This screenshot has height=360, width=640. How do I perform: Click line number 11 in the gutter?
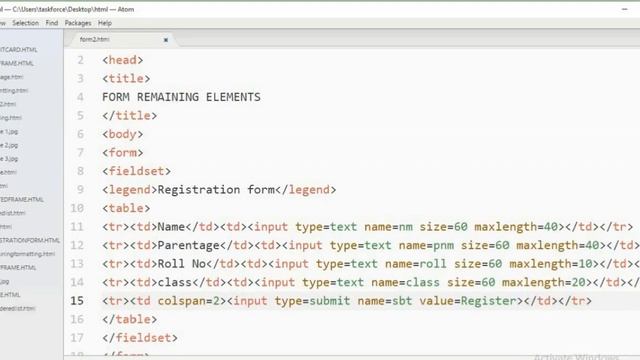pos(77,227)
